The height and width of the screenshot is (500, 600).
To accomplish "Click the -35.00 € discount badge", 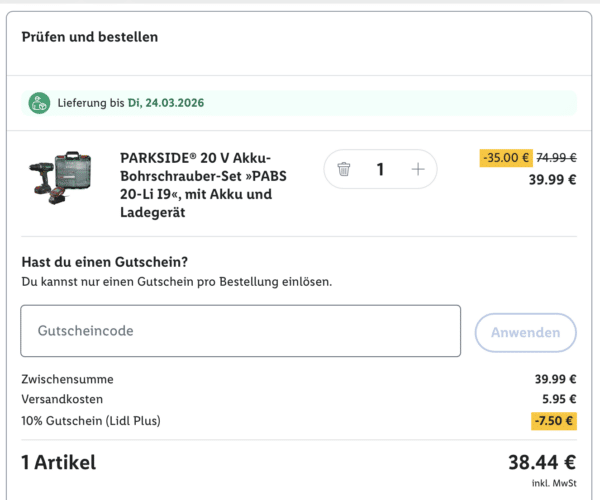I will point(506,158).
